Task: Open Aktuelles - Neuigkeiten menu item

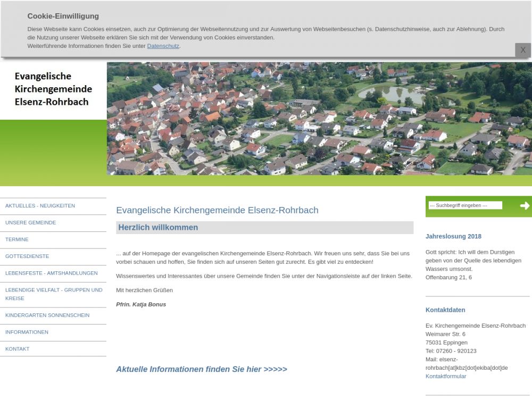Action: [x=40, y=206]
